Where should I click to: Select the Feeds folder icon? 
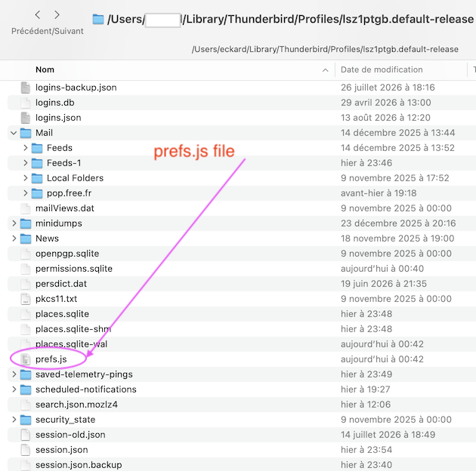[37, 148]
